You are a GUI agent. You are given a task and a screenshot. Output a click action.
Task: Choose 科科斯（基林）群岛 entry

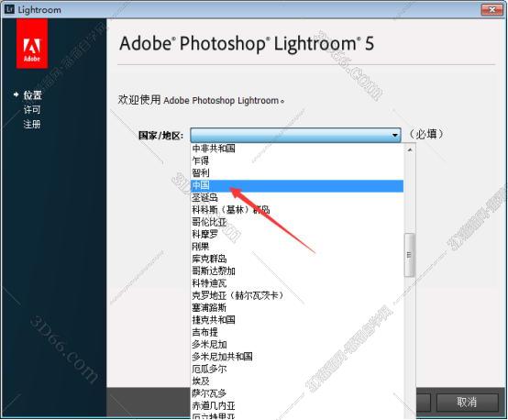(x=297, y=210)
